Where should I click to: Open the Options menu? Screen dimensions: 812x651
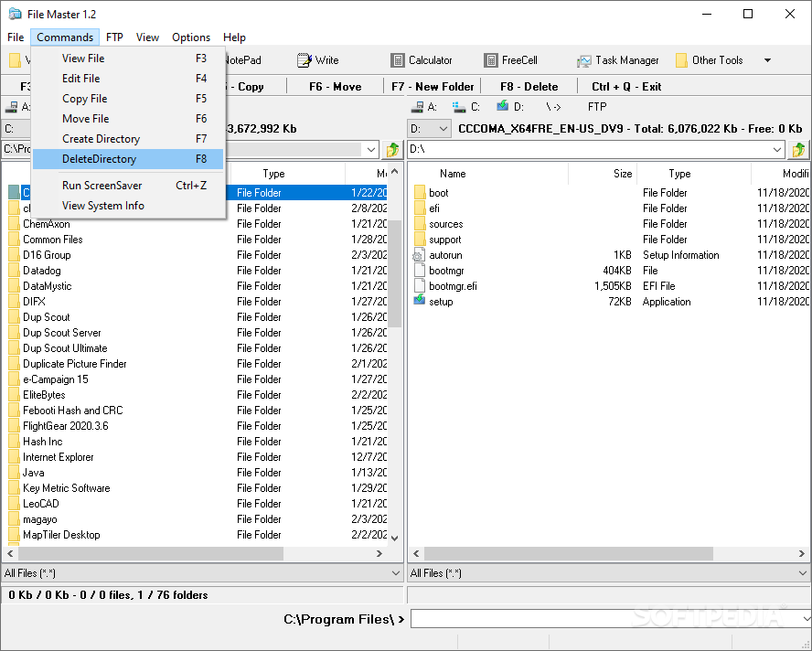[x=191, y=37]
